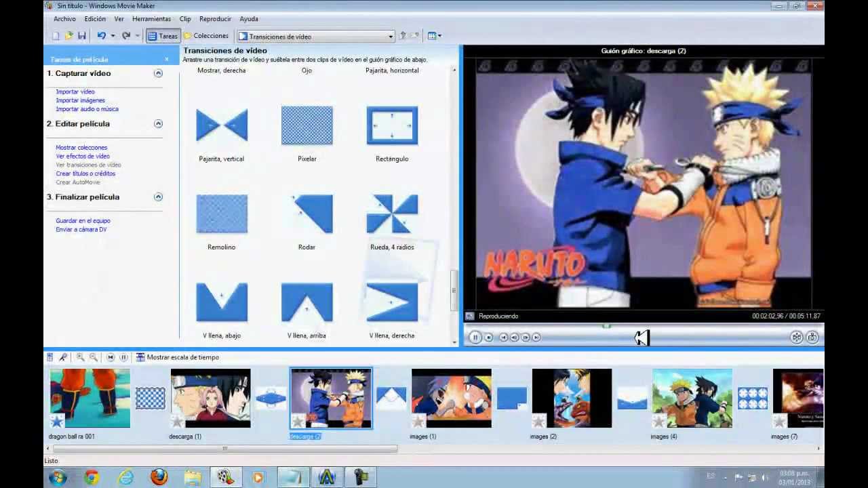Click the storyboard Zoom out magnifier
The height and width of the screenshot is (488, 868).
pyautogui.click(x=94, y=357)
